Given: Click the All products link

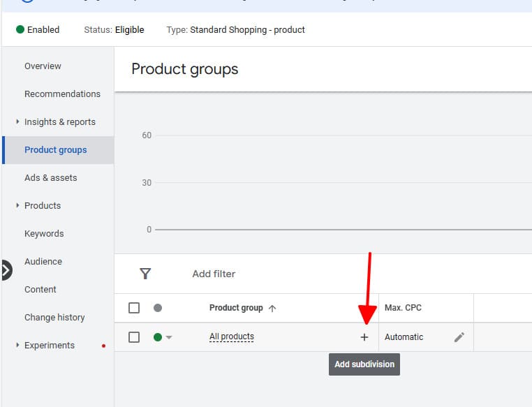Looking at the screenshot, I should 232,336.
